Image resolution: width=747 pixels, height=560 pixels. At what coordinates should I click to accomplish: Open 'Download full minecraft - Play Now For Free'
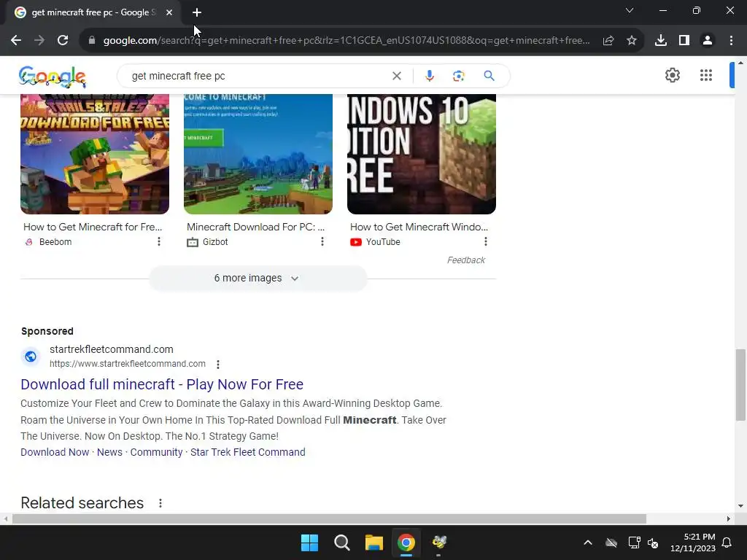(162, 384)
